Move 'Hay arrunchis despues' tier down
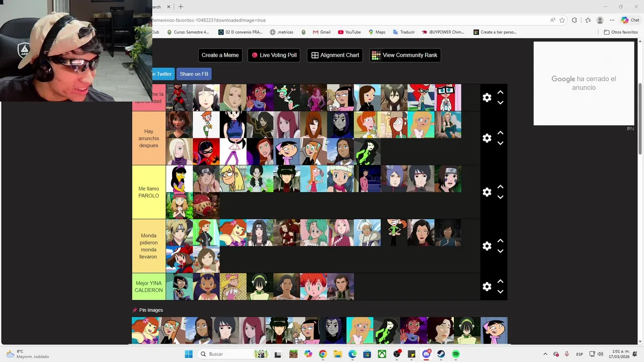Viewport: 644px width, 362px height. pos(500,143)
